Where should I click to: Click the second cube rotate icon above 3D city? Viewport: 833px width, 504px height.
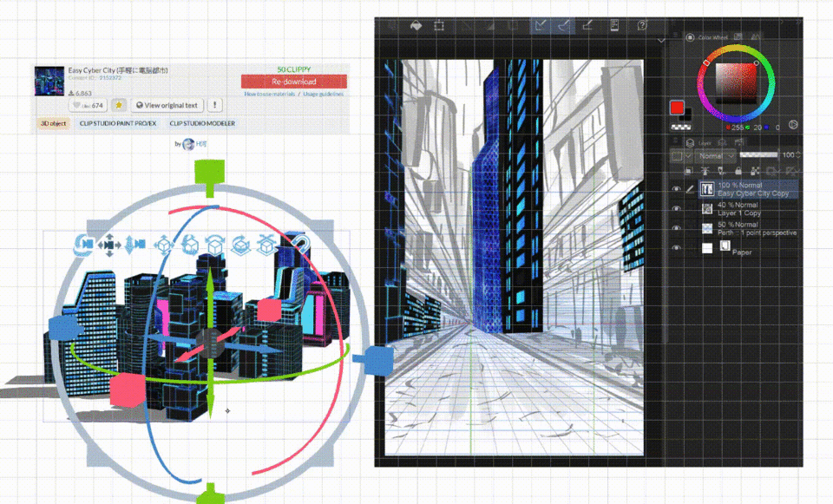point(190,245)
